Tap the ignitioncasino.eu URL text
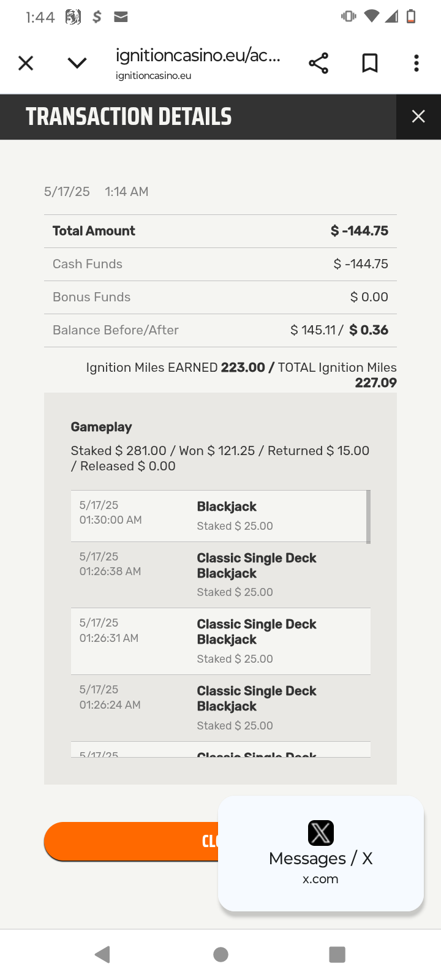 point(198,56)
